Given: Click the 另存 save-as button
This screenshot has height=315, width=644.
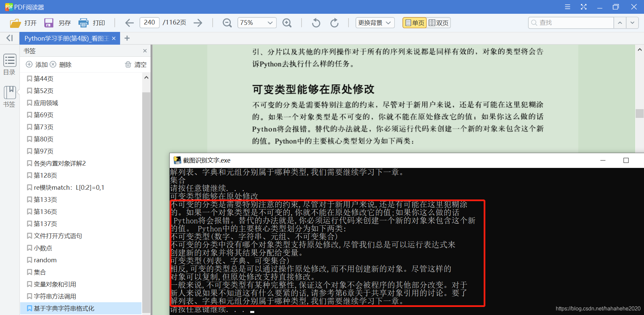Looking at the screenshot, I should 57,23.
